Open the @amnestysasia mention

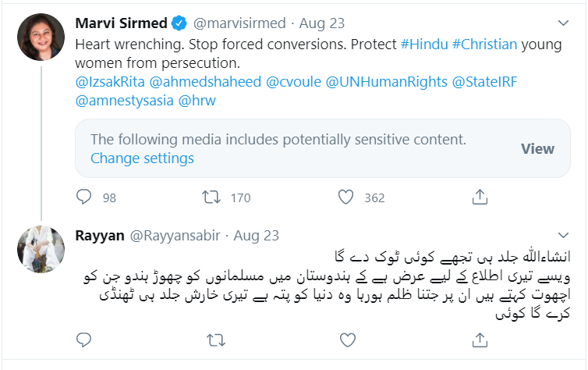[x=125, y=101]
